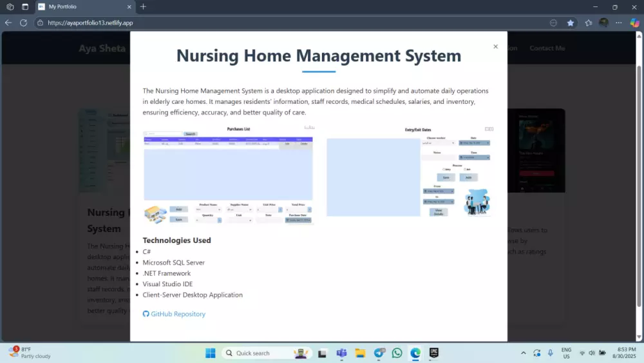Open the Copilot sidebar icon
Screen dimensions: 644x363
[634, 23]
